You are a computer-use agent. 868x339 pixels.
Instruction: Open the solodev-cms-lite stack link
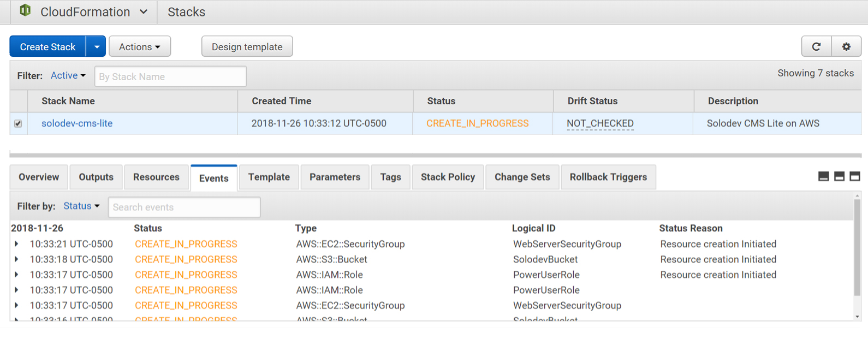(77, 123)
